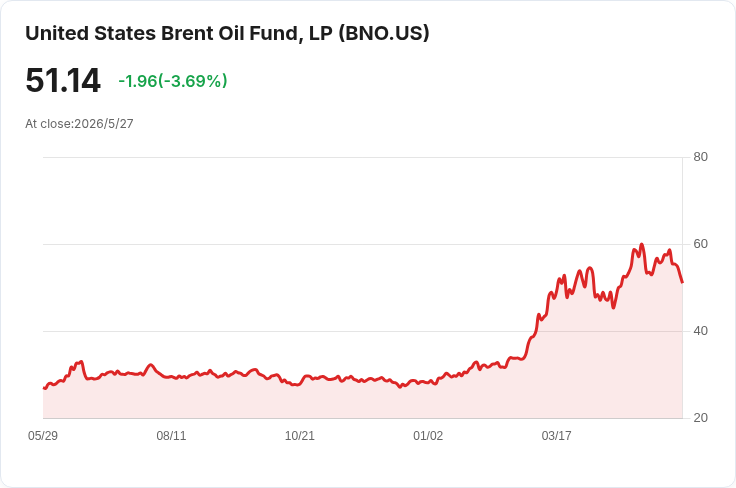Click the (-3.69%) percentage change

click(193, 81)
